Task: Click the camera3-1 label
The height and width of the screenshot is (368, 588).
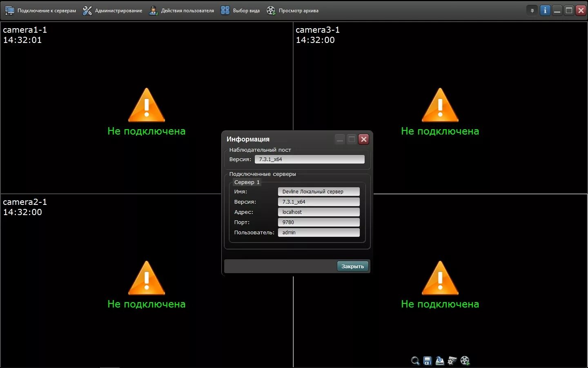Action: 318,30
